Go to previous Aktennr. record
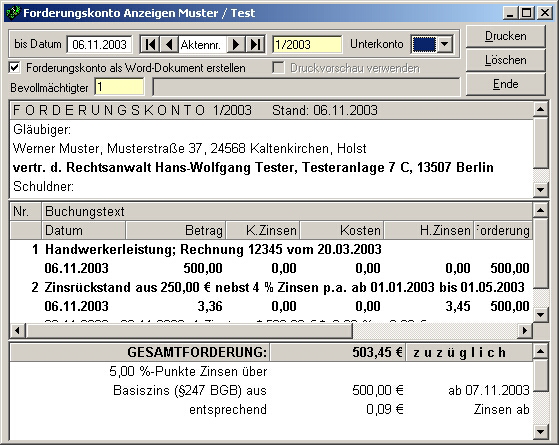Screen dimensions: 559x445 pos(169,45)
